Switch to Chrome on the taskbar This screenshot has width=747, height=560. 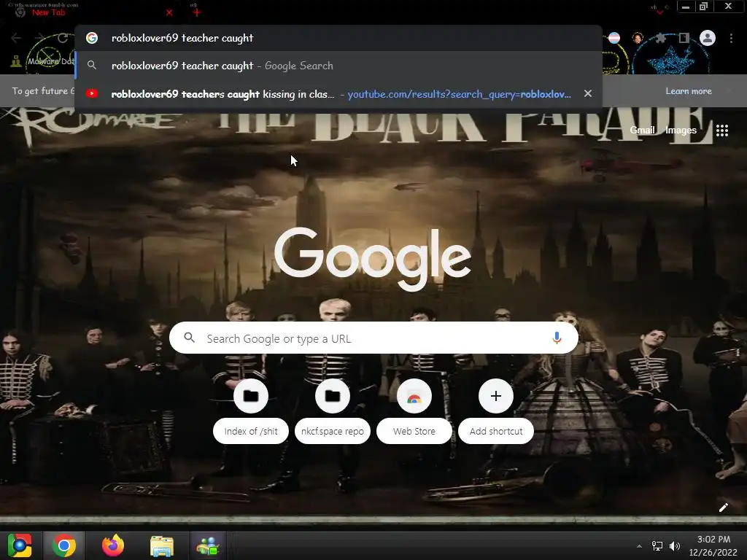64,545
